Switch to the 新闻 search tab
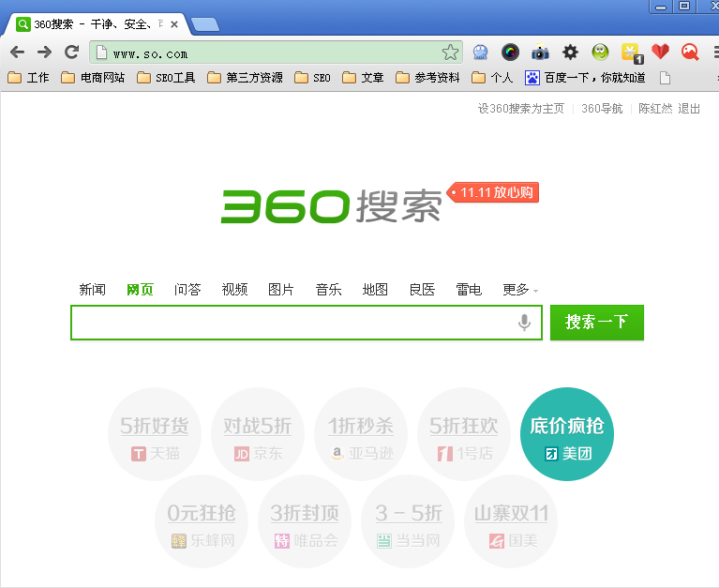 click(92, 290)
